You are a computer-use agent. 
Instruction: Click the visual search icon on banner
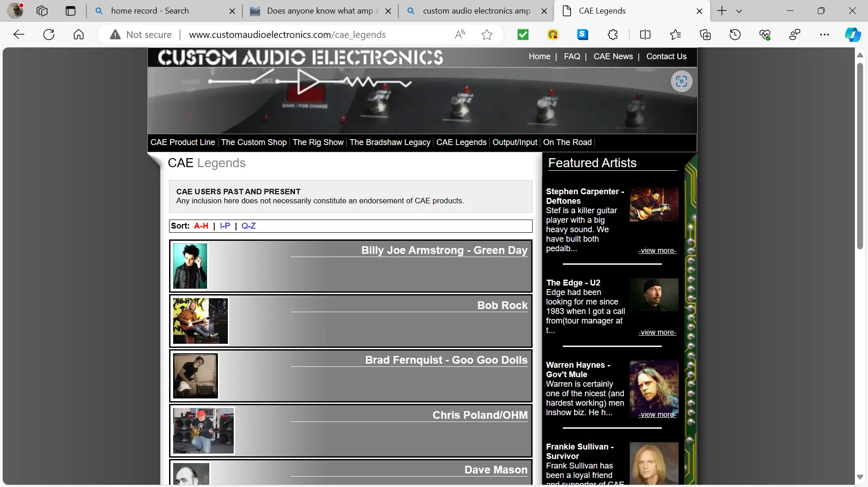(x=681, y=81)
